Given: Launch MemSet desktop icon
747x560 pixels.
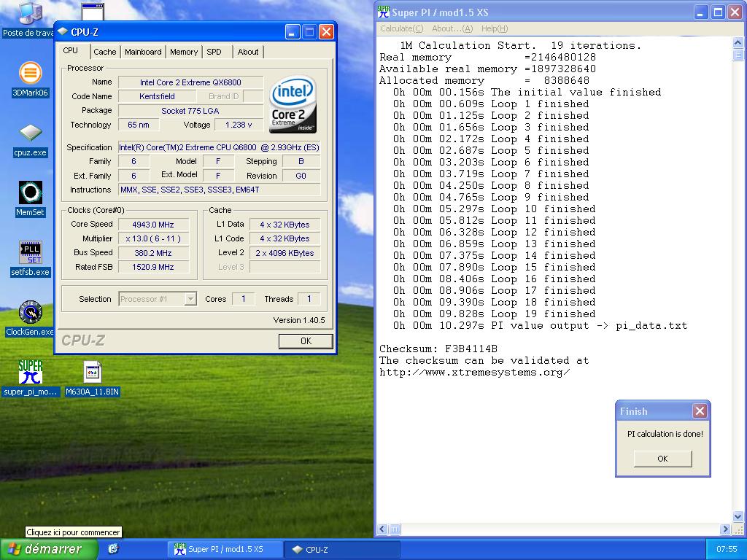Looking at the screenshot, I should [x=30, y=198].
